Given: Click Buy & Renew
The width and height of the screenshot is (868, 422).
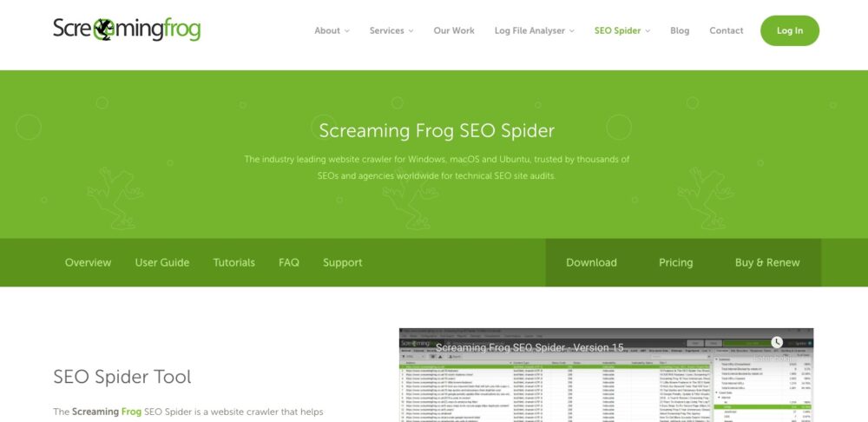Looking at the screenshot, I should point(767,262).
